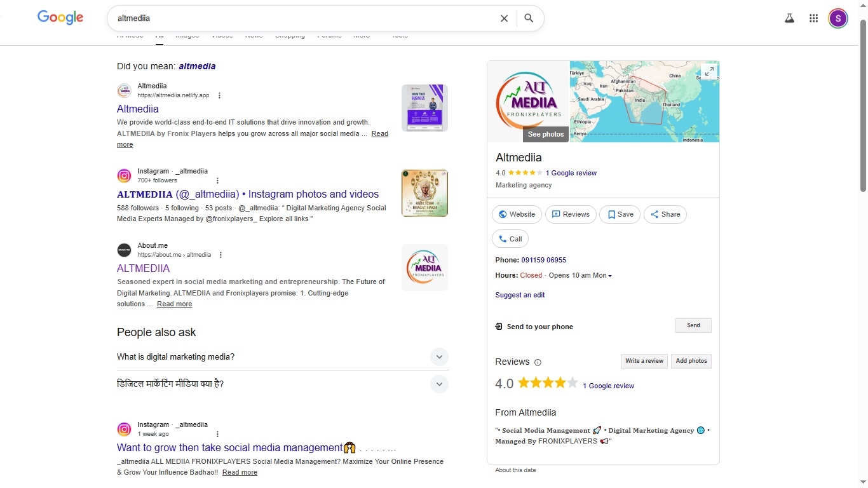Expand the Hindi digital marketing question

(x=439, y=384)
